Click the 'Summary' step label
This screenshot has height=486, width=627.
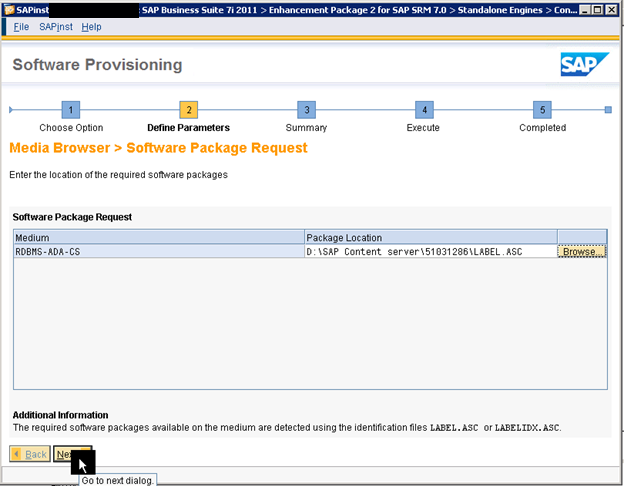coord(306,128)
